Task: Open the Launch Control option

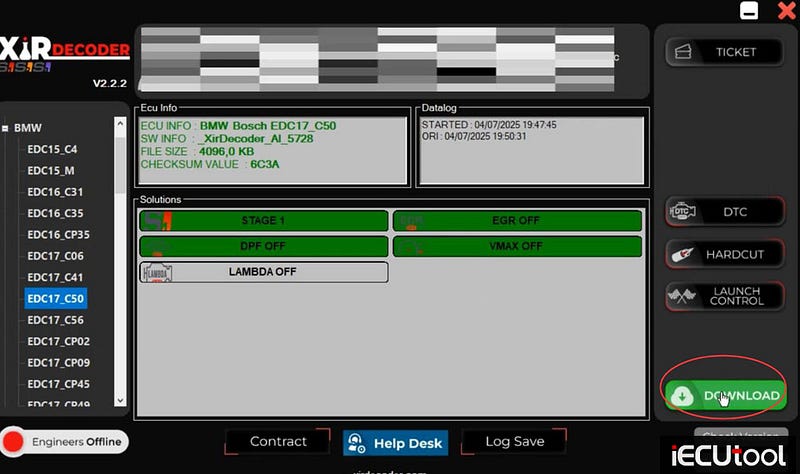Action: pyautogui.click(x=724, y=296)
